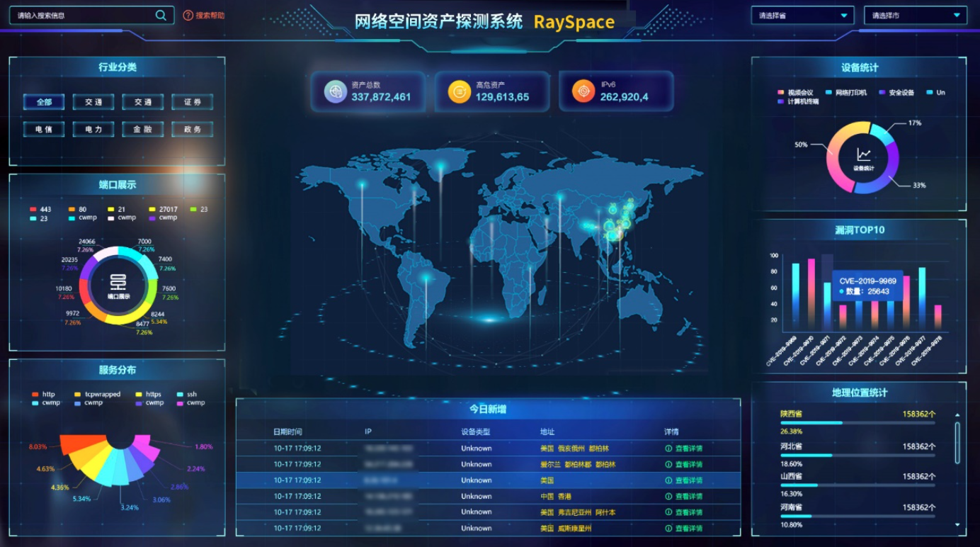This screenshot has height=547, width=980.
Task: Toggle the 安全设备 legend item
Action: (x=896, y=93)
